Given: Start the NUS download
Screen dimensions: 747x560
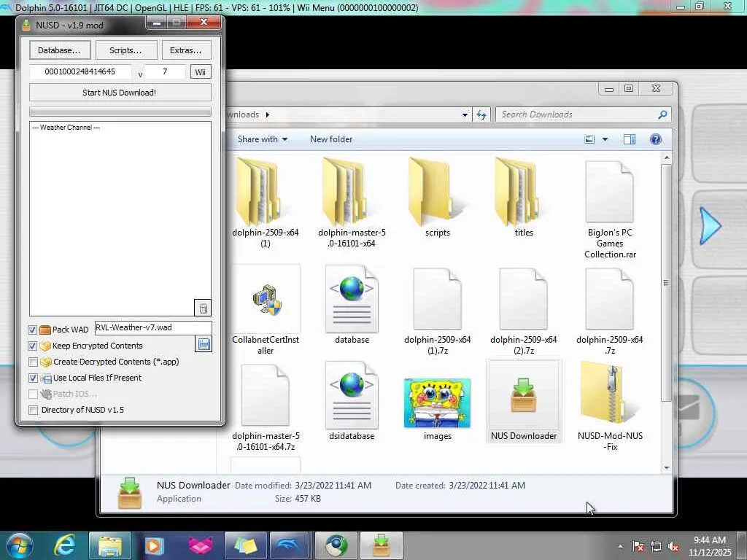Looking at the screenshot, I should (x=120, y=93).
